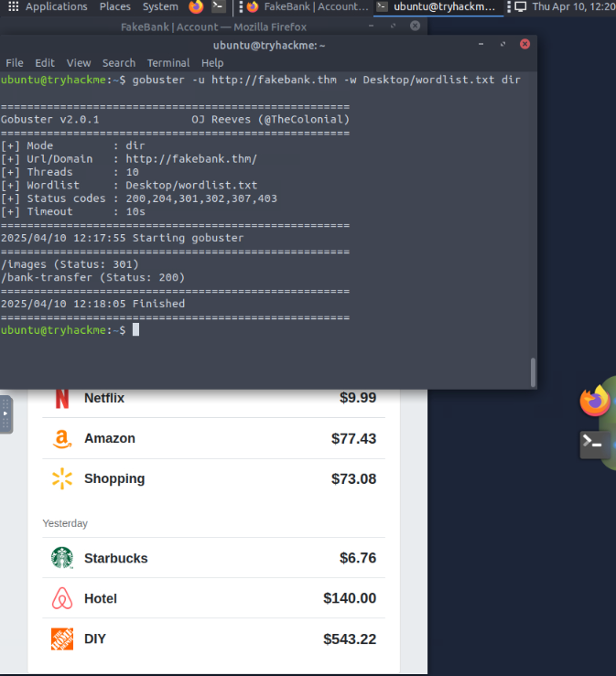Select the Shopping transaction label
The width and height of the screenshot is (616, 676).
[x=114, y=479]
